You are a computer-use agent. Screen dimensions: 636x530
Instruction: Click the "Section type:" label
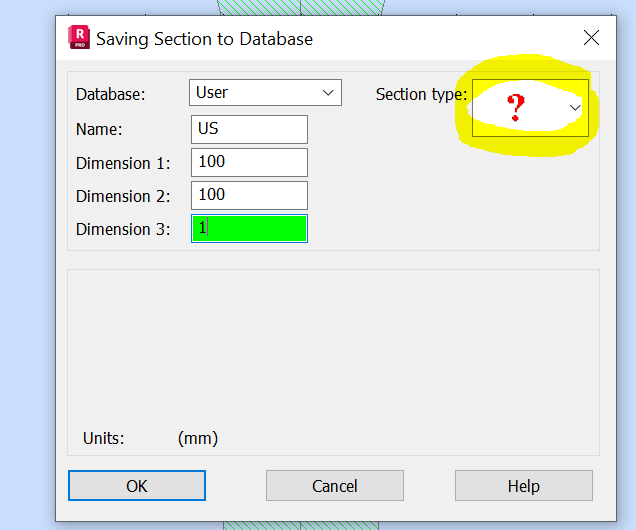421,94
